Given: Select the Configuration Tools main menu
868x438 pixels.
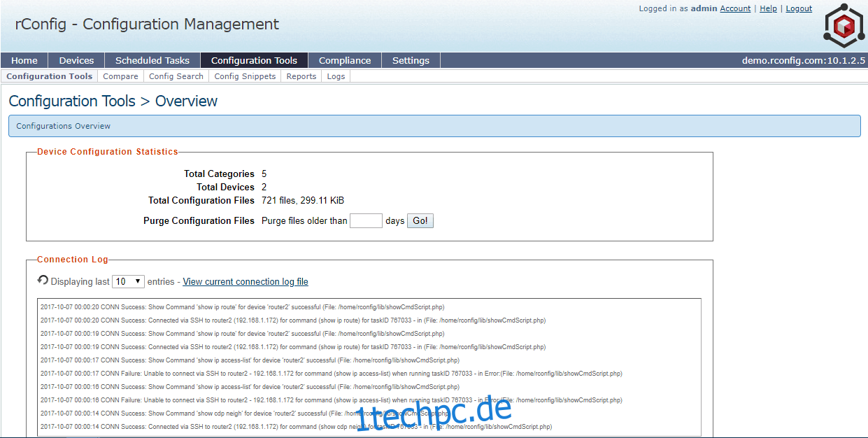Looking at the screenshot, I should pos(254,60).
